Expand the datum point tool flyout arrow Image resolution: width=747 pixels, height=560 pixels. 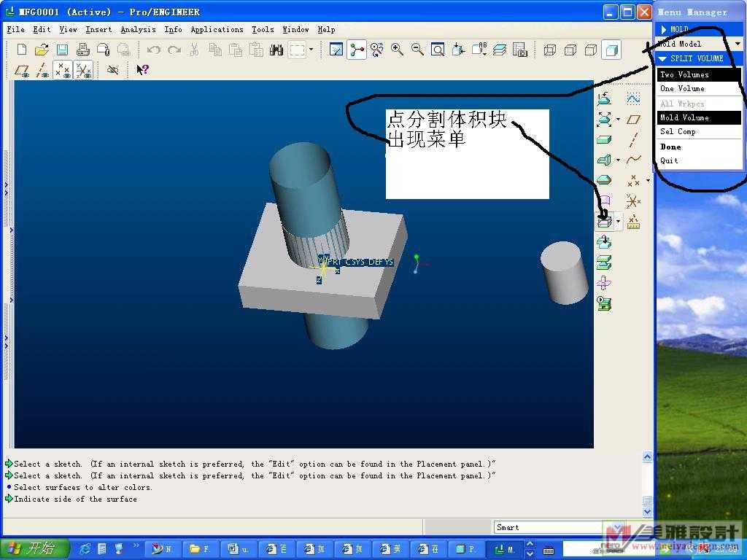click(x=648, y=181)
